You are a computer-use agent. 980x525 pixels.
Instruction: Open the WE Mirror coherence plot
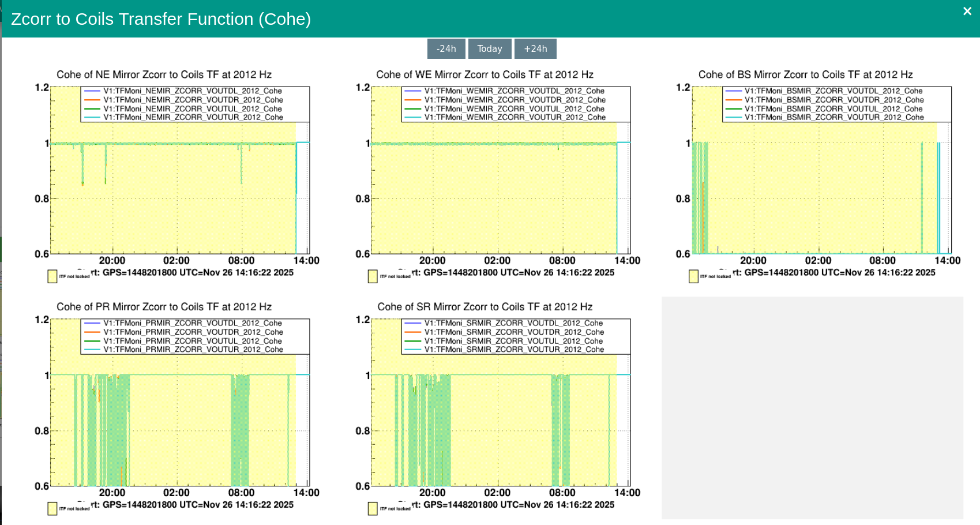(501, 185)
